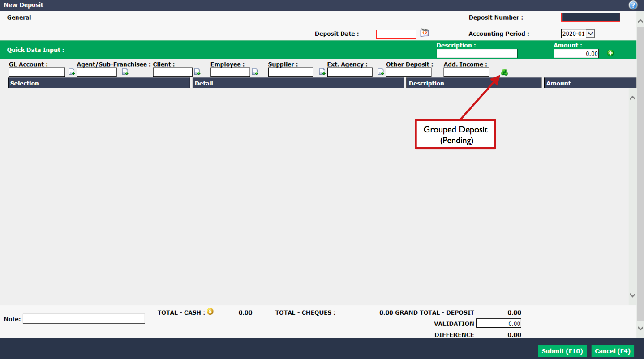
Task: Open Supplier lookup icon
Action: [x=322, y=72]
